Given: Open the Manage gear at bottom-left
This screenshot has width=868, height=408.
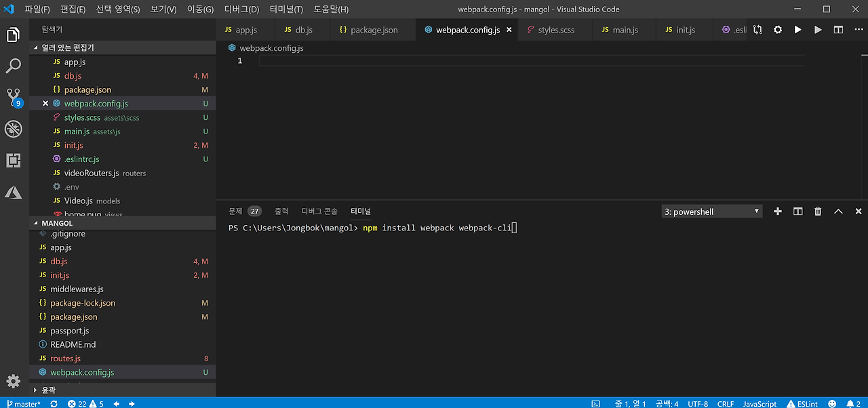Looking at the screenshot, I should pos(14,381).
